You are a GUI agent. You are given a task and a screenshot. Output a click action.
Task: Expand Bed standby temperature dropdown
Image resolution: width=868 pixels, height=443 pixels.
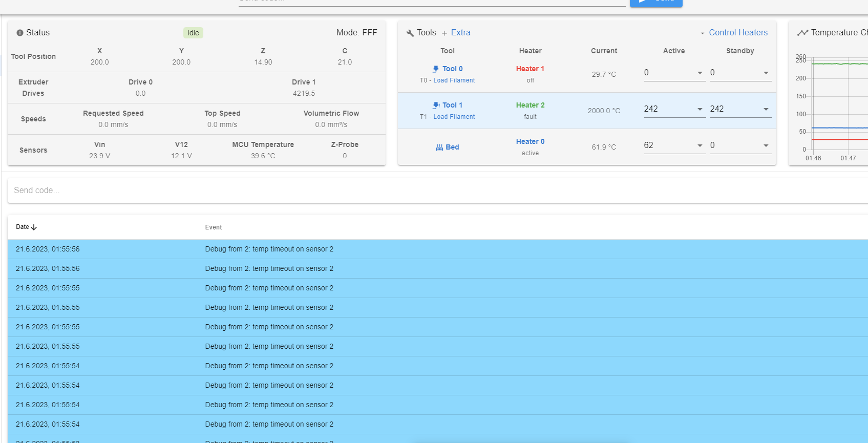[x=766, y=145]
